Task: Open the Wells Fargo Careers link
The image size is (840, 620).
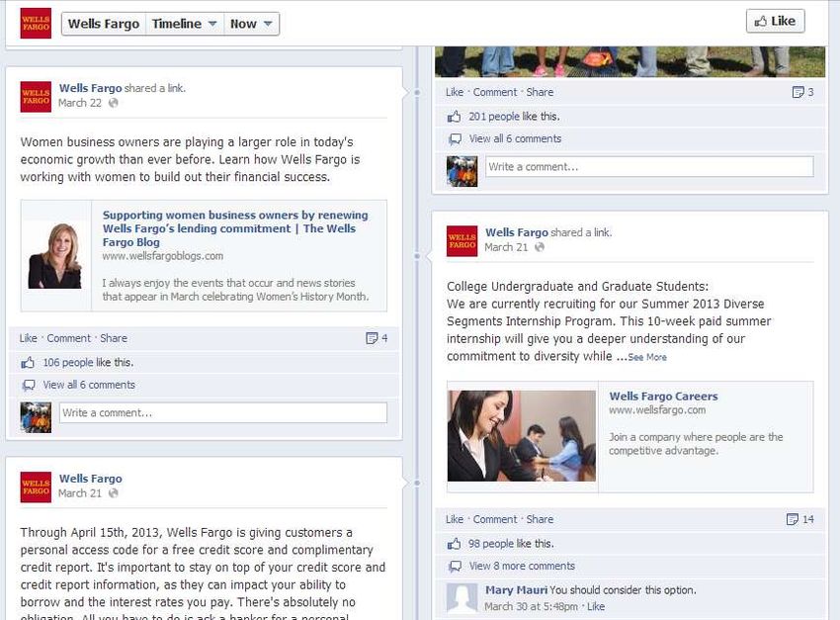Action: tap(663, 396)
